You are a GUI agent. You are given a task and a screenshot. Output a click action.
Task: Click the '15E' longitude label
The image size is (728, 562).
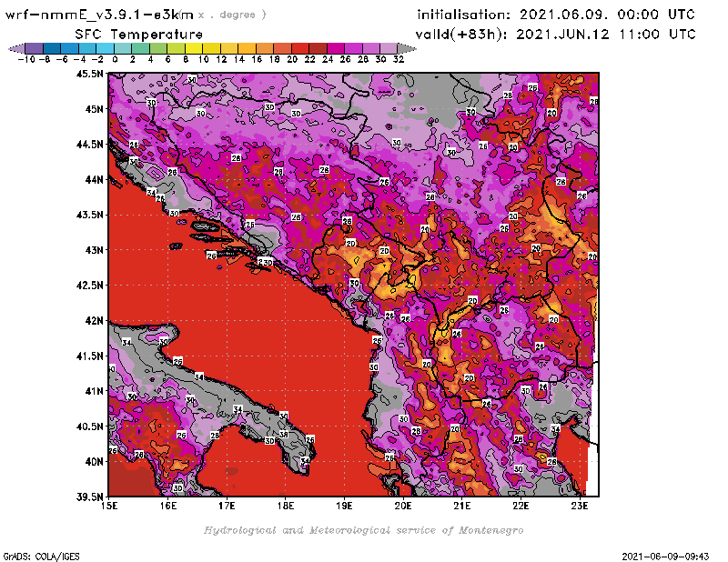(108, 506)
